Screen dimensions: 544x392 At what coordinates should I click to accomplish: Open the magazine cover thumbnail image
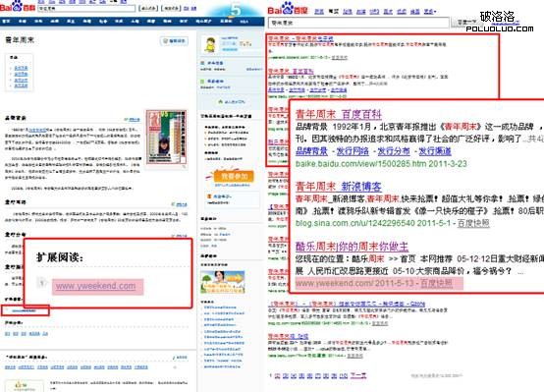click(x=166, y=137)
